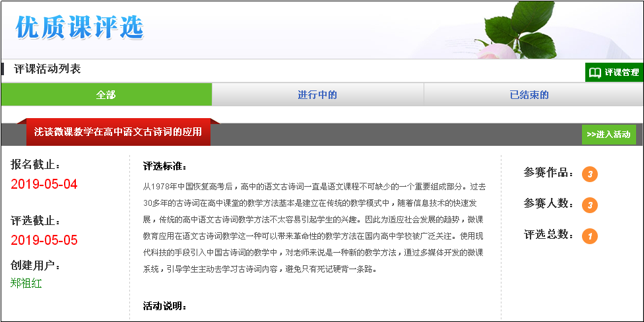Viewport: 644px width, 322px height.
Task: Click the 评课活动列表 heading
Action: tap(48, 69)
